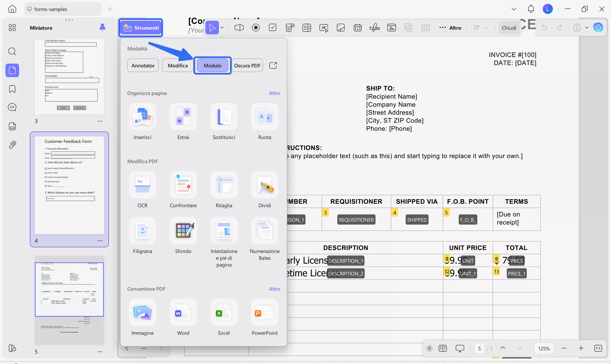611x364 pixels.
Task: Toggle the pin on Miniature panel
Action: (x=102, y=28)
